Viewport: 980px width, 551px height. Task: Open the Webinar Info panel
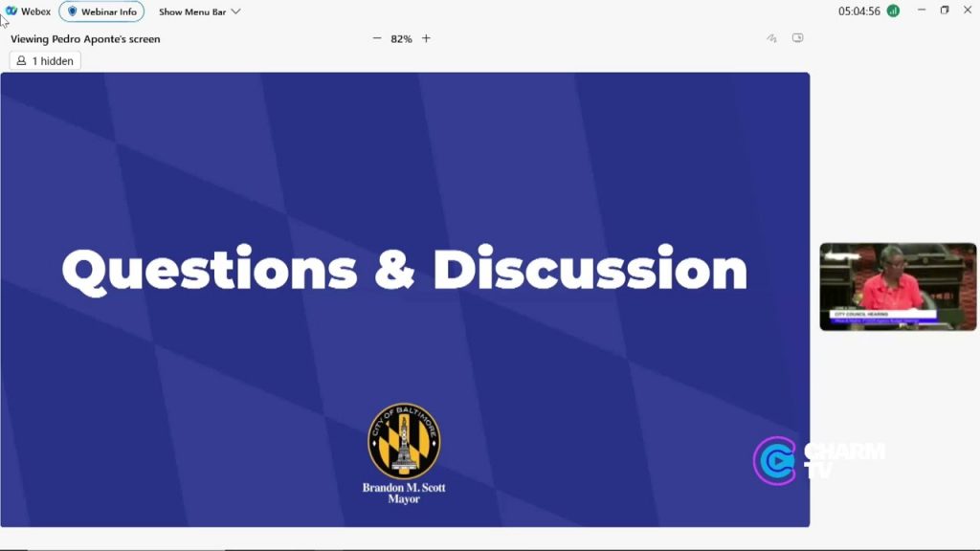click(x=101, y=11)
